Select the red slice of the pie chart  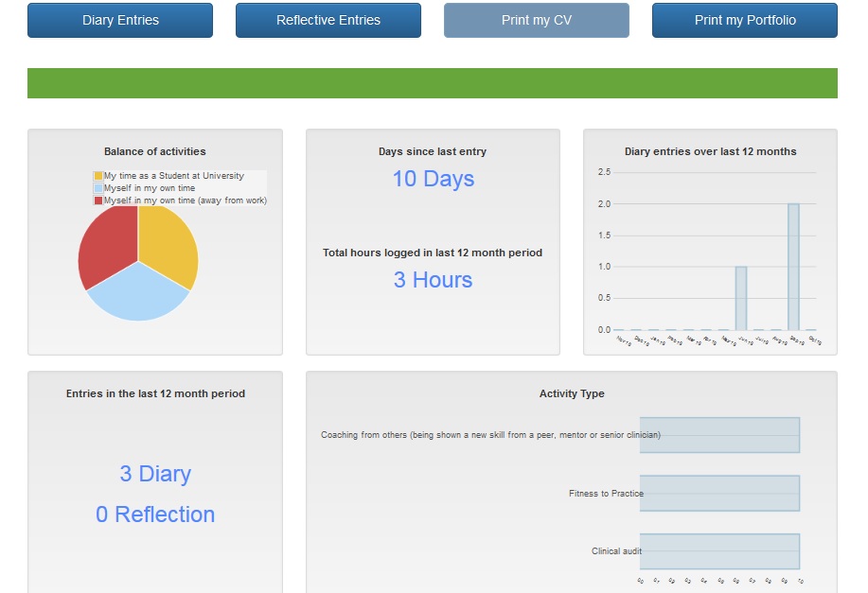pyautogui.click(x=106, y=244)
